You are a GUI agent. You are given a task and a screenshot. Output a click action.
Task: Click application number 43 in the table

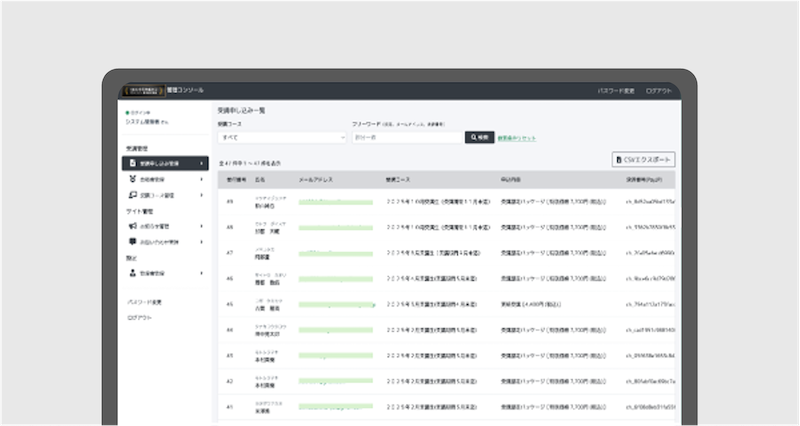[230, 356]
